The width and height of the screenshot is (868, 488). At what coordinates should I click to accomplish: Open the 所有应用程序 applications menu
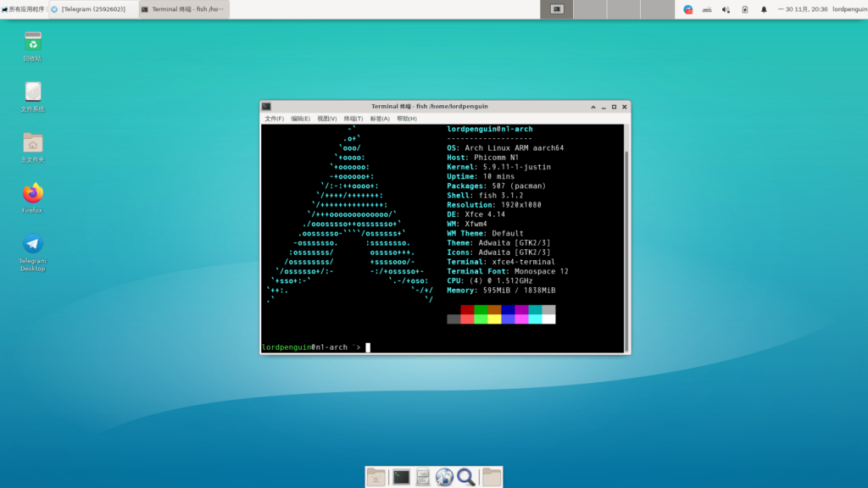tap(23, 9)
